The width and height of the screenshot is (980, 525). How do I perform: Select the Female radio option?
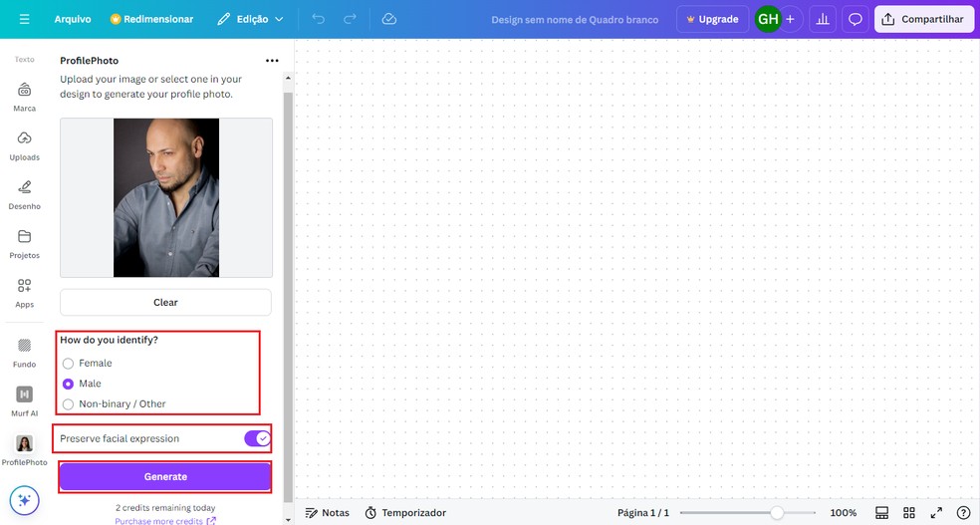pyautogui.click(x=68, y=364)
